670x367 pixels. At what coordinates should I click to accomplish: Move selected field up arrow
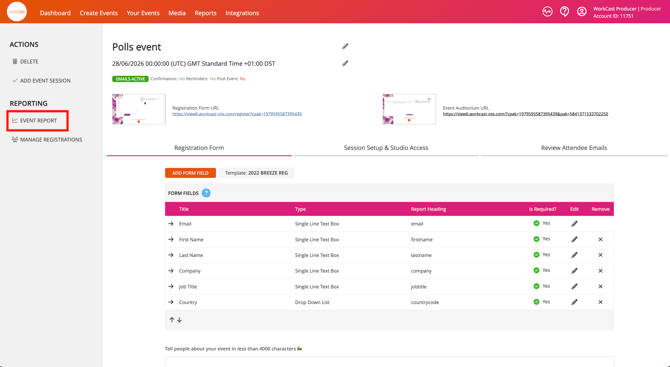click(x=172, y=320)
